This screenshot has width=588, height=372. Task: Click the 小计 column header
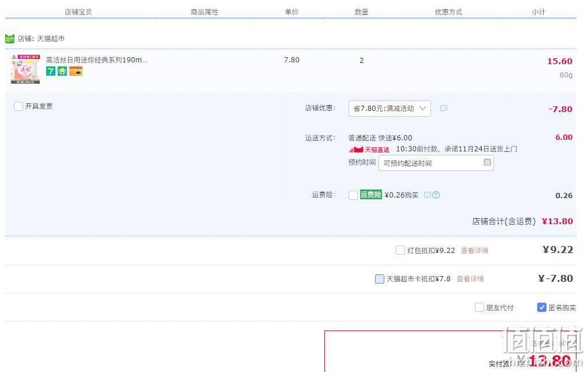pyautogui.click(x=538, y=12)
